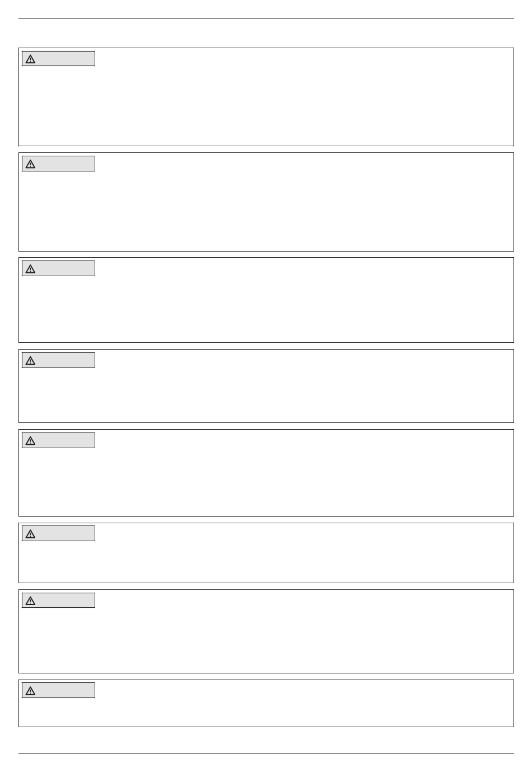Select the gray label bar of the first warning

point(58,59)
